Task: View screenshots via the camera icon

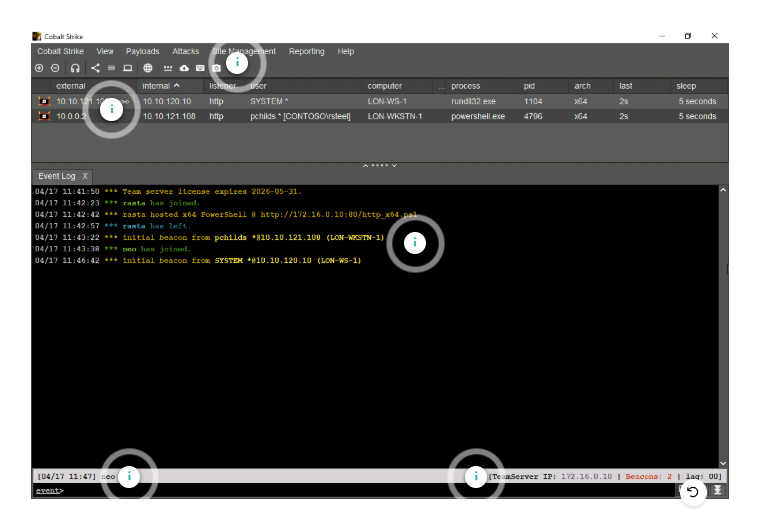Action: (x=216, y=68)
